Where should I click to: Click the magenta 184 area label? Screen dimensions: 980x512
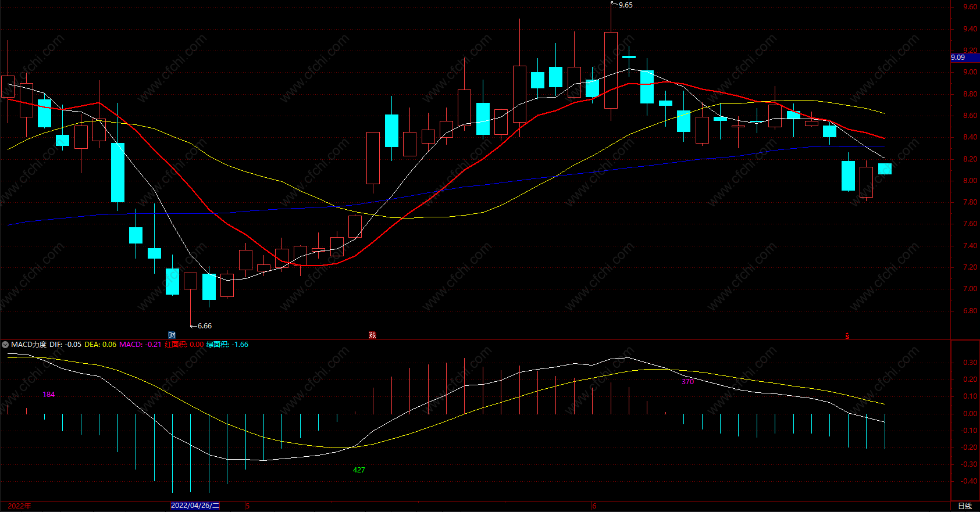click(x=49, y=395)
